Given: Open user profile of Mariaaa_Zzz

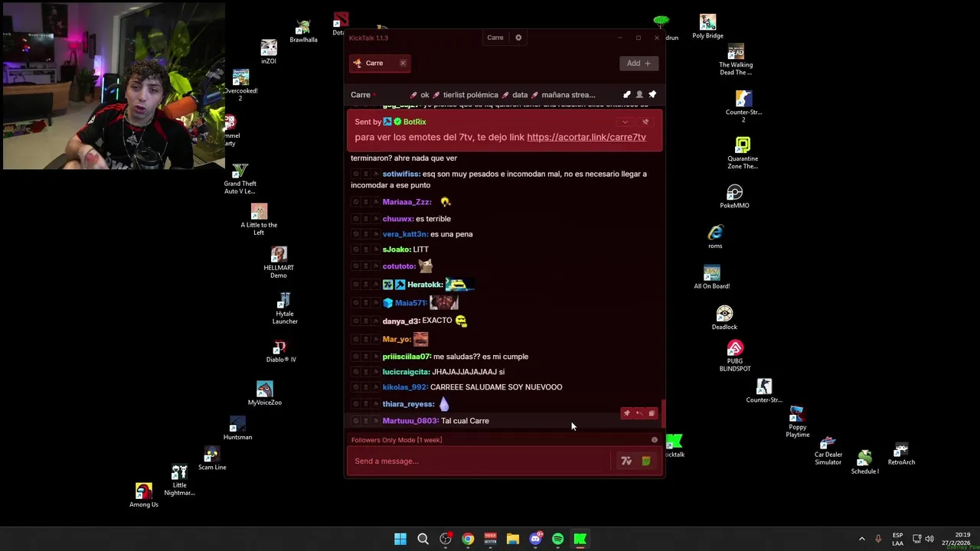Looking at the screenshot, I should point(407,202).
